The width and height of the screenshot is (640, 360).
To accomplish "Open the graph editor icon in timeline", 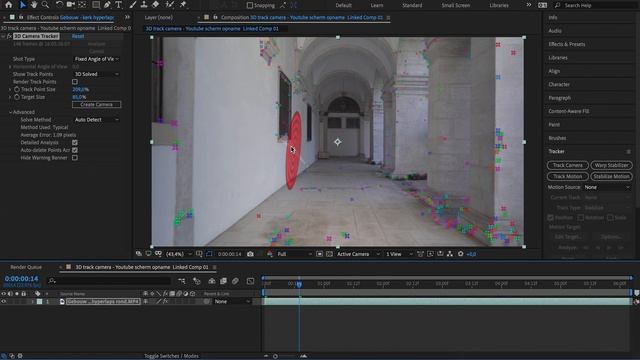I will pyautogui.click(x=250, y=281).
